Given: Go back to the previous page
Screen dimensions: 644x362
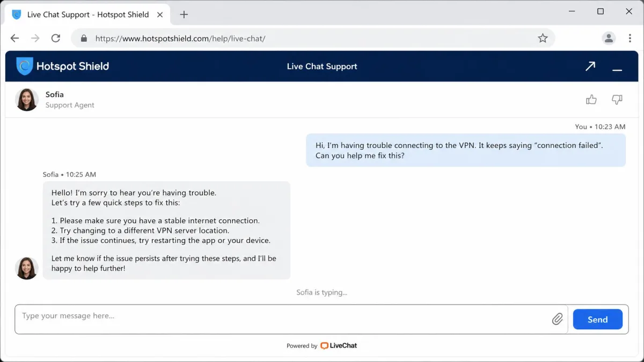Looking at the screenshot, I should click(x=14, y=38).
